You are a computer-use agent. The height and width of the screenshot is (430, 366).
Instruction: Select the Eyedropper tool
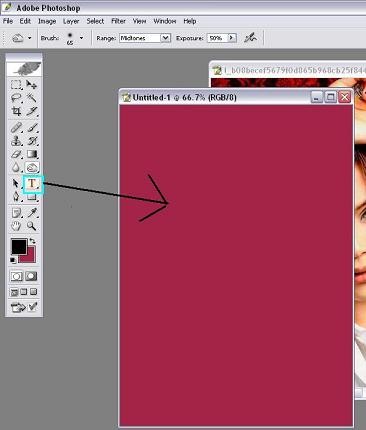(32, 213)
